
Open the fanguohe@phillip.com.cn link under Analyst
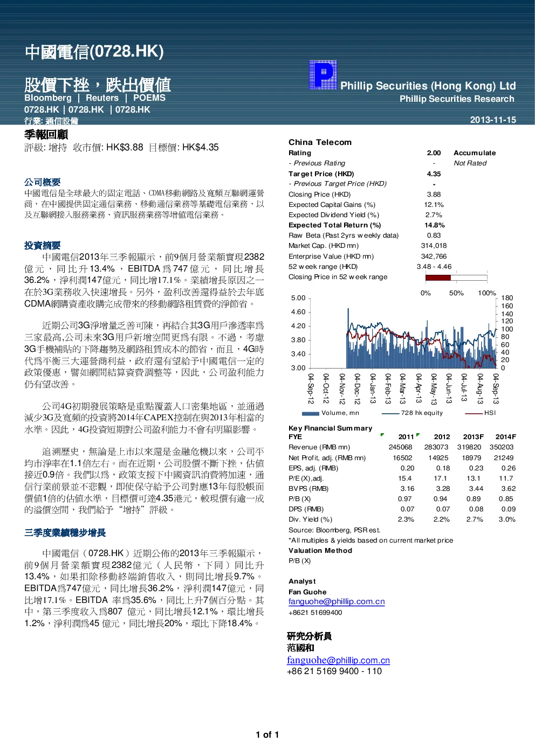(x=337, y=601)
